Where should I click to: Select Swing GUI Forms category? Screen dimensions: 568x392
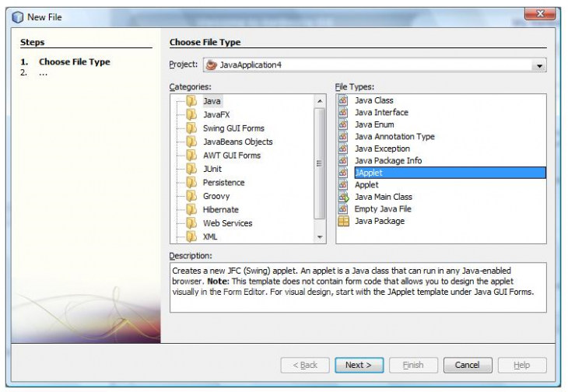[x=233, y=128]
